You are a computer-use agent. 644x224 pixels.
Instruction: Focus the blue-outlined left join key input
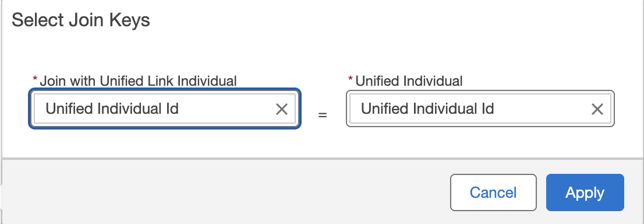(x=164, y=108)
